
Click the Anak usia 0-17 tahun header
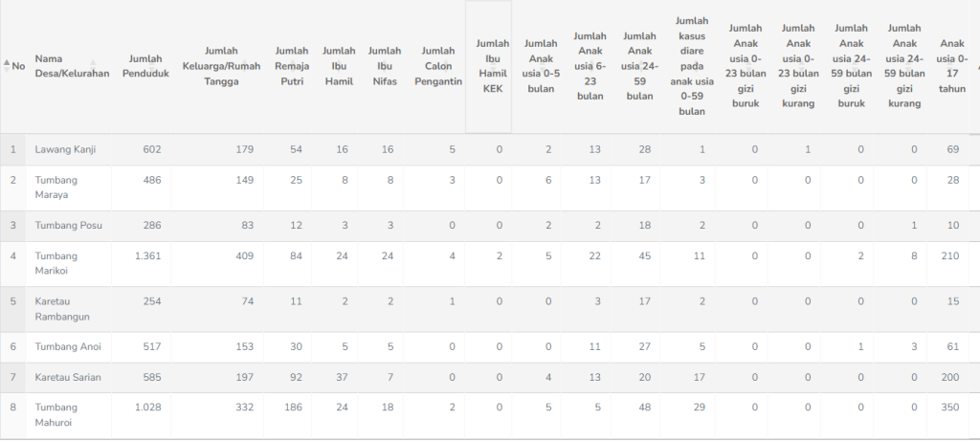[952, 66]
